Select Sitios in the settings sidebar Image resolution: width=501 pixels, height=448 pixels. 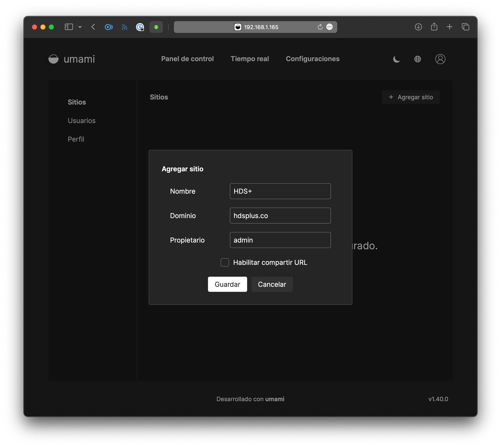(77, 102)
